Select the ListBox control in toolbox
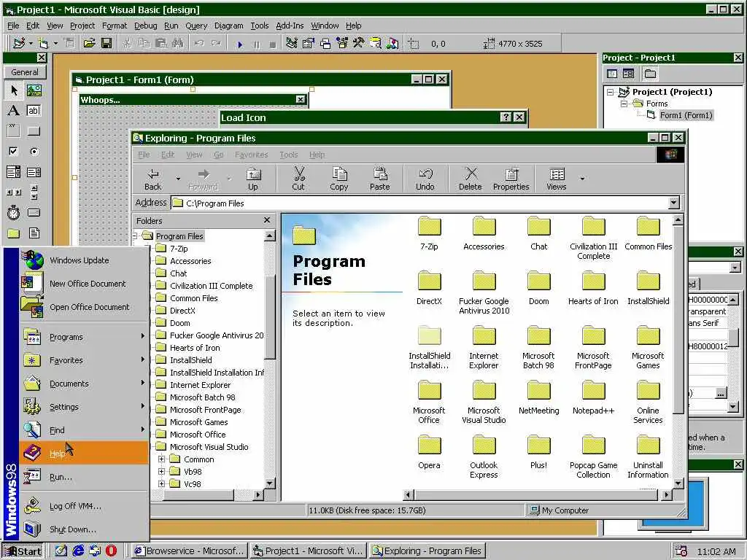The width and height of the screenshot is (747, 560). tap(34, 172)
